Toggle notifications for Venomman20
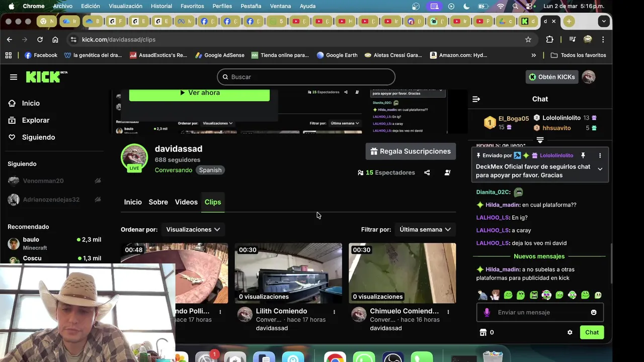 tap(98, 180)
